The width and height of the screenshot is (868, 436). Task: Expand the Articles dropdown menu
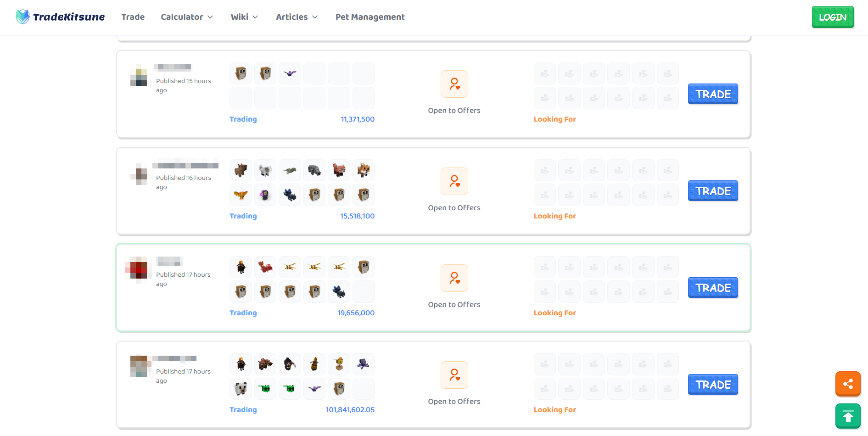tap(297, 17)
